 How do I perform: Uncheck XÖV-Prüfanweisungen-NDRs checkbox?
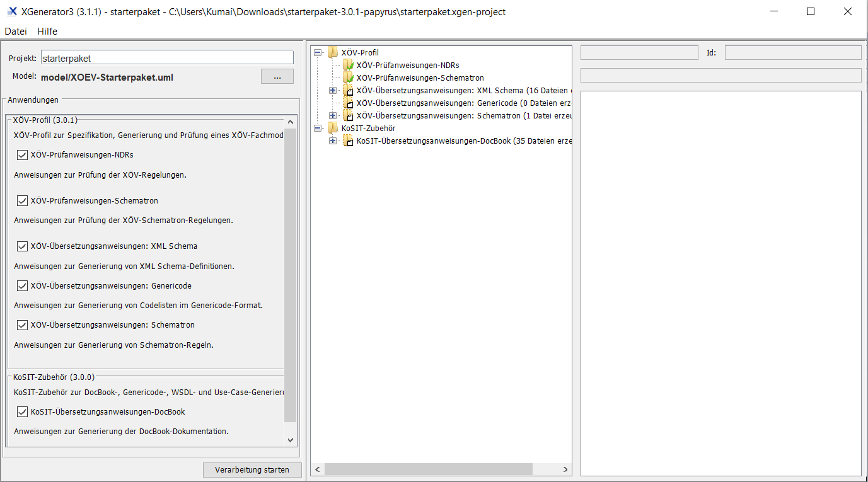(x=22, y=155)
